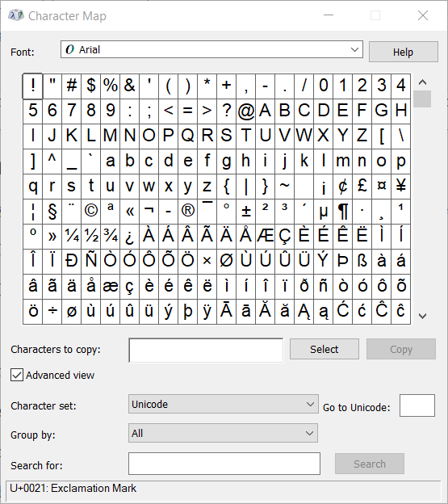Image resolution: width=448 pixels, height=504 pixels.
Task: Pick the micro sign µ character
Action: pyautogui.click(x=323, y=211)
